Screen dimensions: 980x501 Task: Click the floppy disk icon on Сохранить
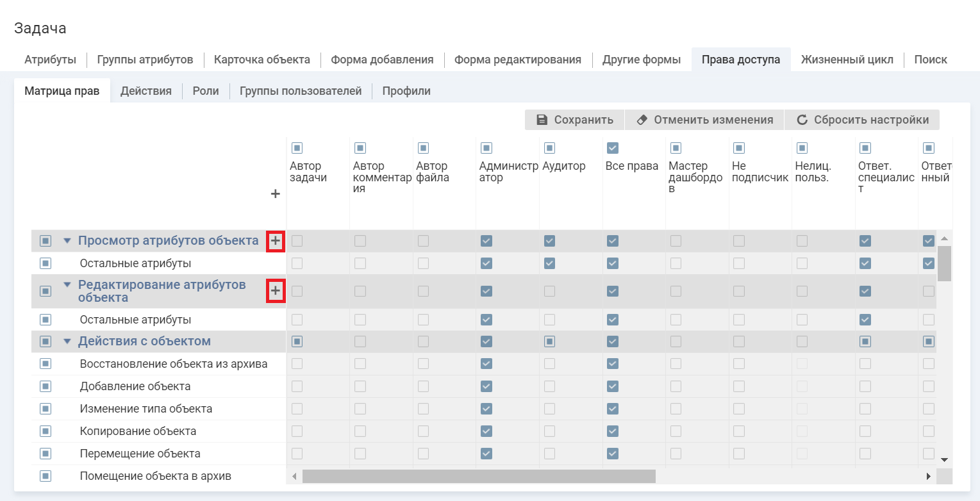[542, 120]
